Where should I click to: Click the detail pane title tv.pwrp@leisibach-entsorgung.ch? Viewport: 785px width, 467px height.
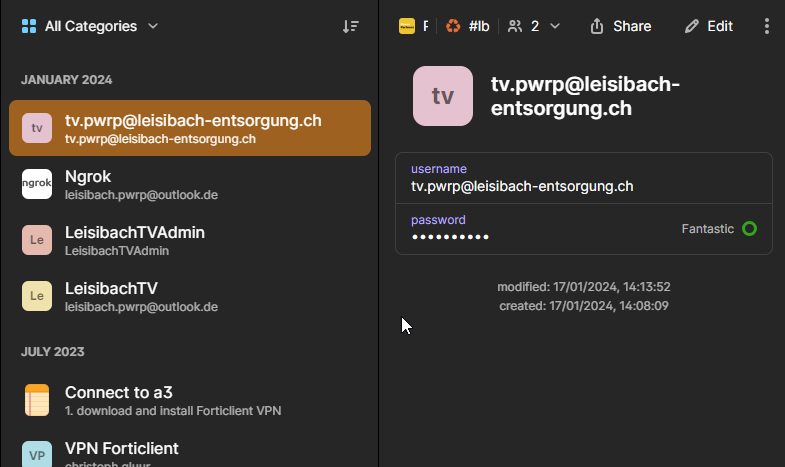pos(585,96)
